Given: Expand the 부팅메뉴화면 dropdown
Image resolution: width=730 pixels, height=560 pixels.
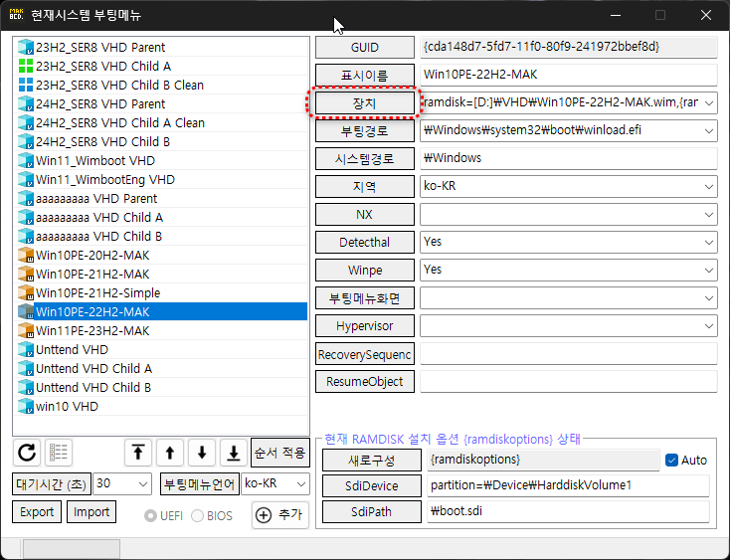Looking at the screenshot, I should click(x=708, y=298).
